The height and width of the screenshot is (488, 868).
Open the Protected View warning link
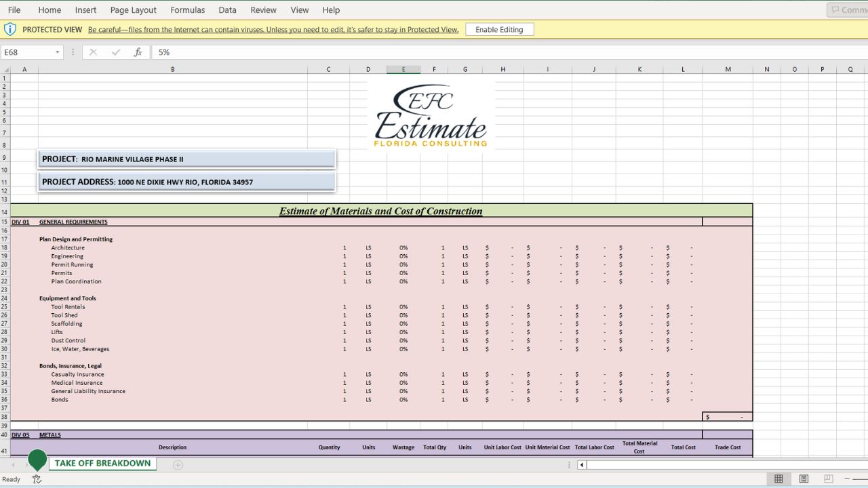pyautogui.click(x=271, y=29)
